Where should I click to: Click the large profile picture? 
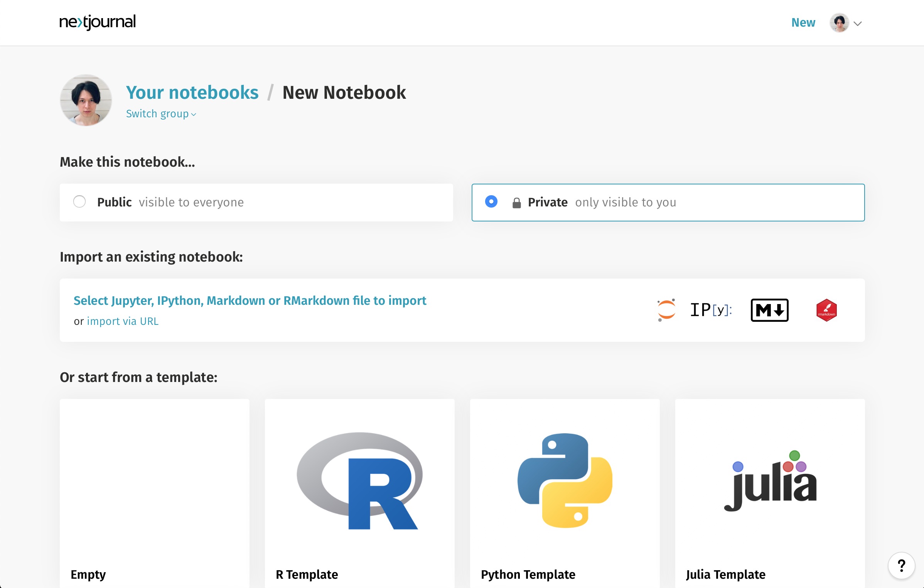[86, 100]
